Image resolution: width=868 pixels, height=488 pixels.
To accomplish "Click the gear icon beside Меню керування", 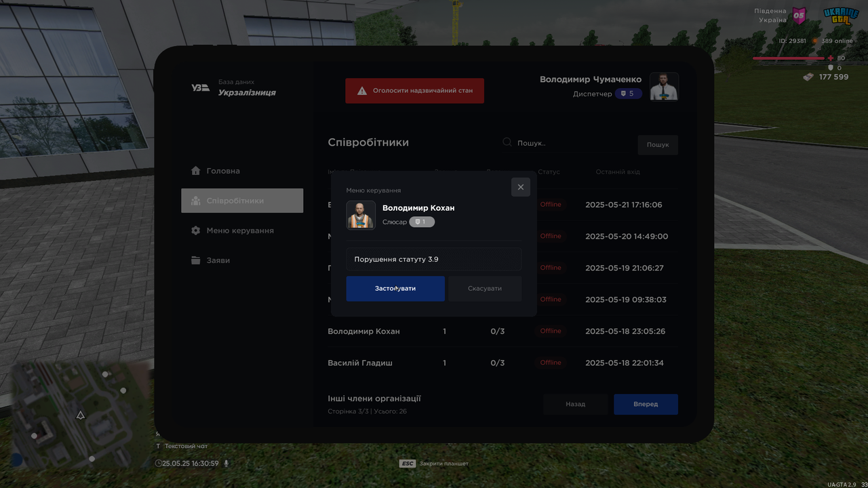I will [196, 230].
